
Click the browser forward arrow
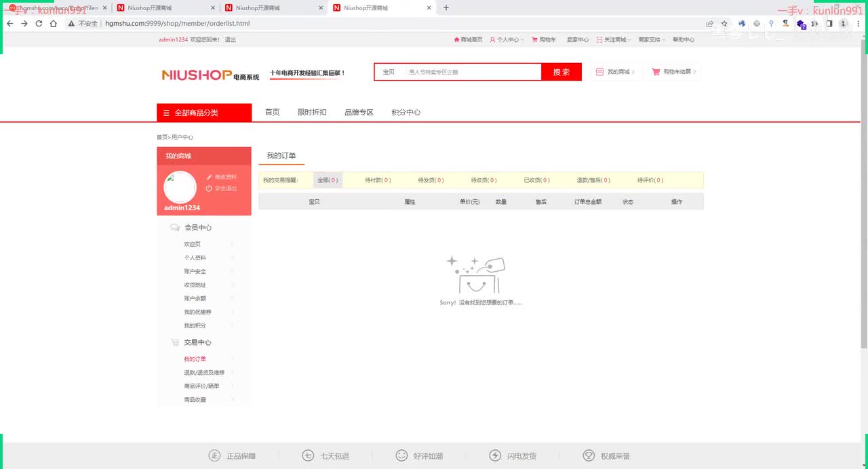(x=24, y=23)
